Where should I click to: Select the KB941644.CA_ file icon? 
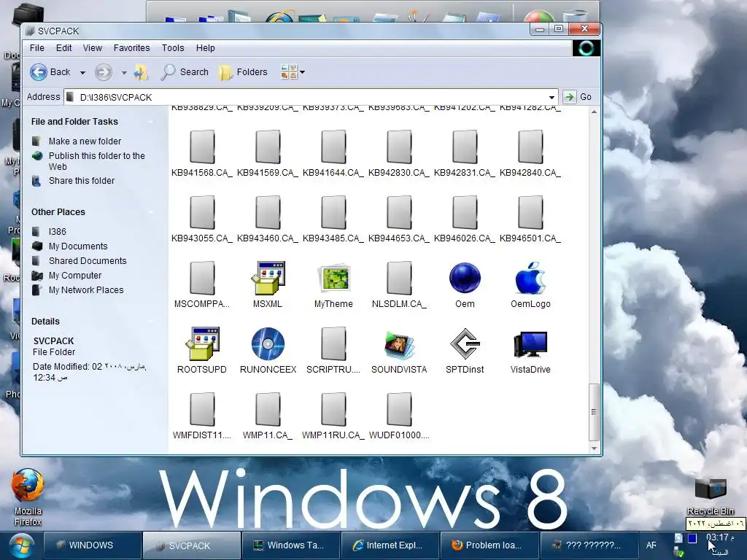coord(333,147)
